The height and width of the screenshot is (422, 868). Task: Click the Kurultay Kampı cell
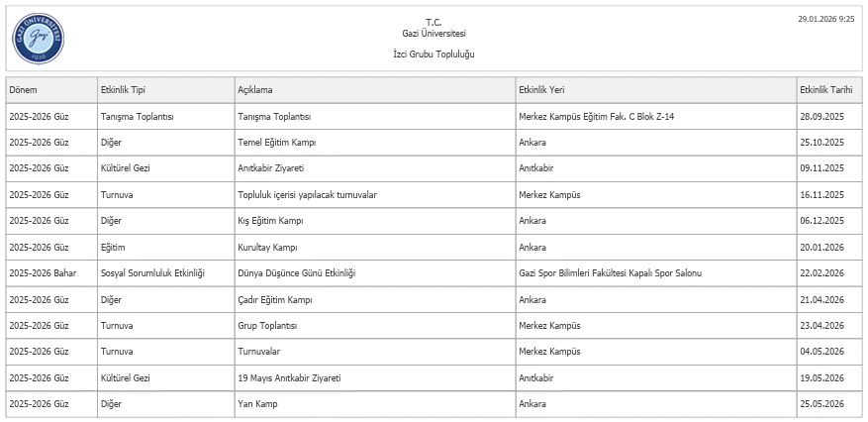(267, 247)
